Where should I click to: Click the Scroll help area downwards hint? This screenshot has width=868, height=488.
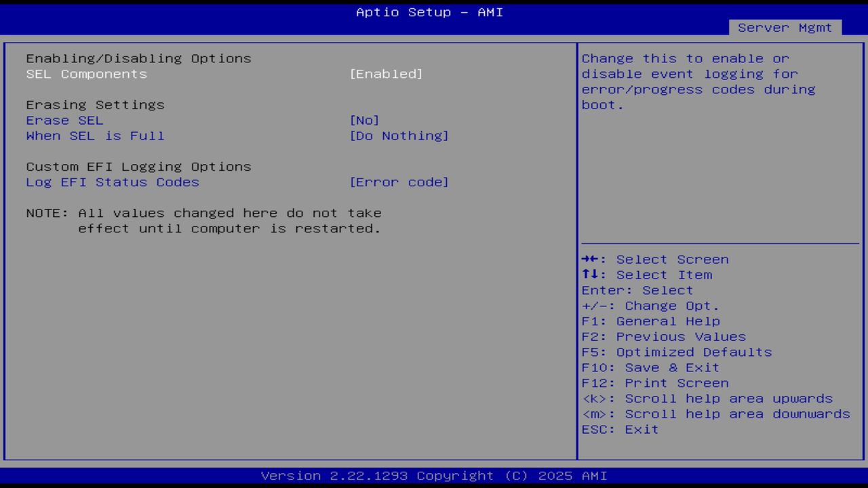coord(715,413)
